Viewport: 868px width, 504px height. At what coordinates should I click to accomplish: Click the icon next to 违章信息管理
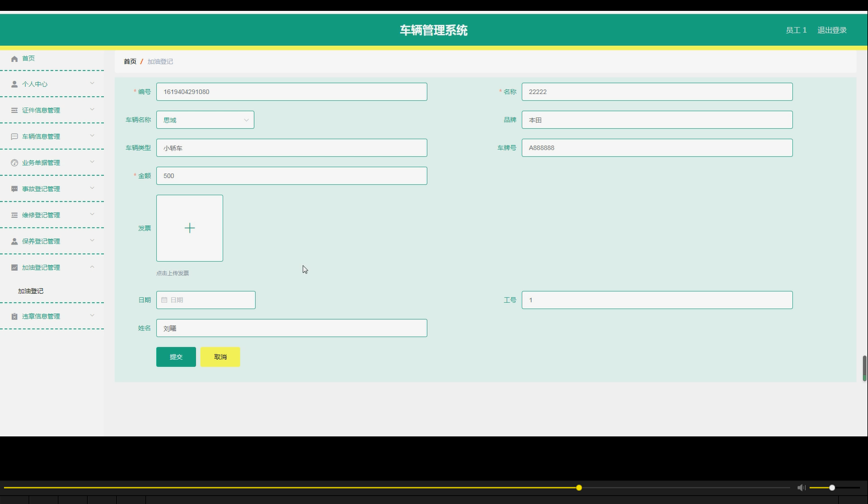point(14,316)
